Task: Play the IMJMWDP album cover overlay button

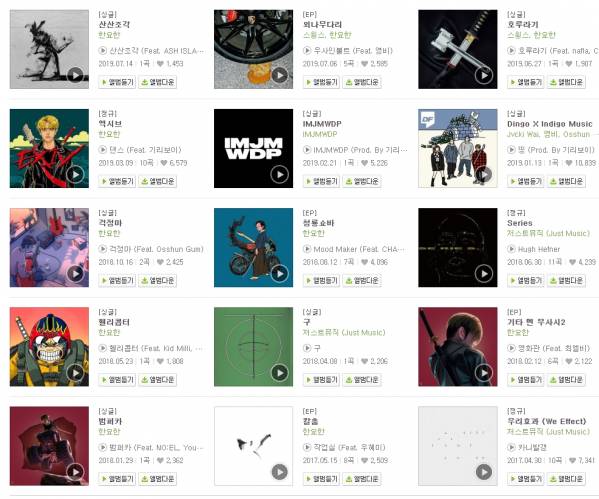Action: click(280, 175)
